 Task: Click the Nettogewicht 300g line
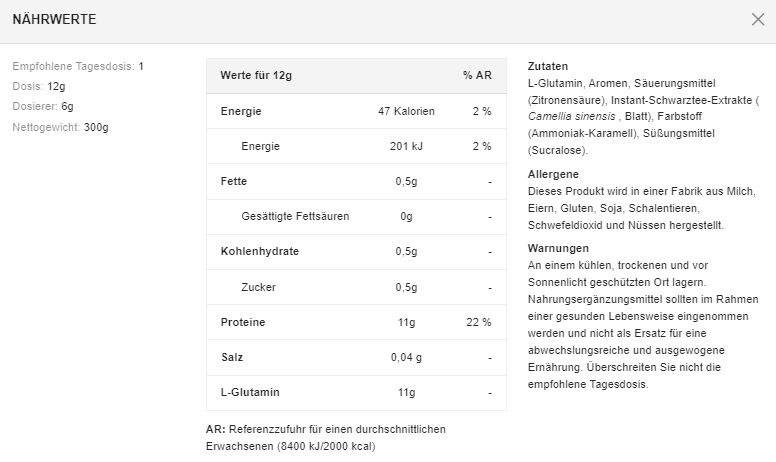pos(61,127)
